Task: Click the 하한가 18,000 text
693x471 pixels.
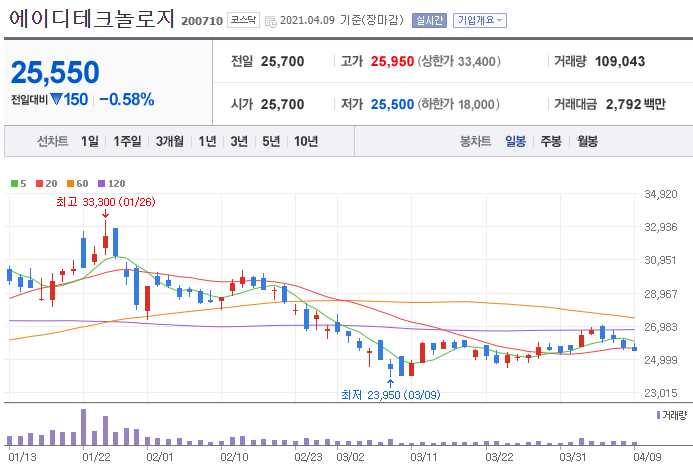Action: [458, 104]
